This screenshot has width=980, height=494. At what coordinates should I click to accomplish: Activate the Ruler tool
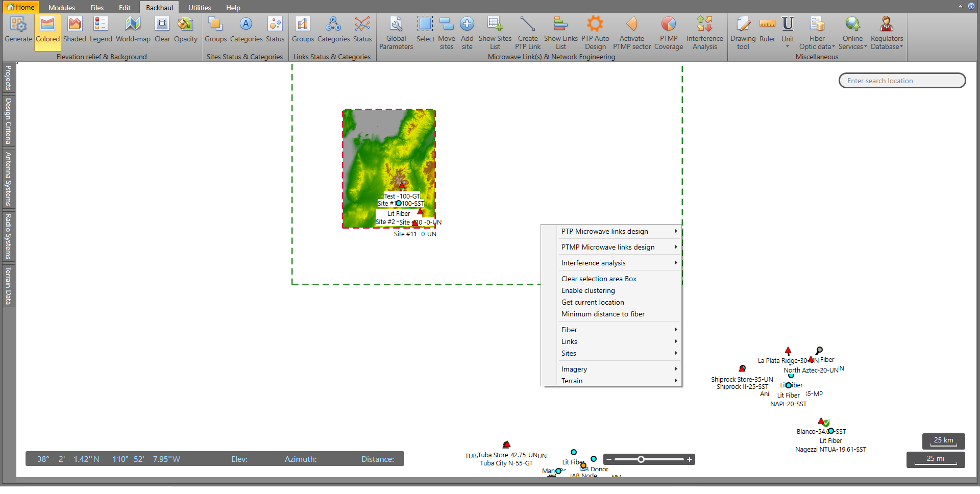click(766, 32)
